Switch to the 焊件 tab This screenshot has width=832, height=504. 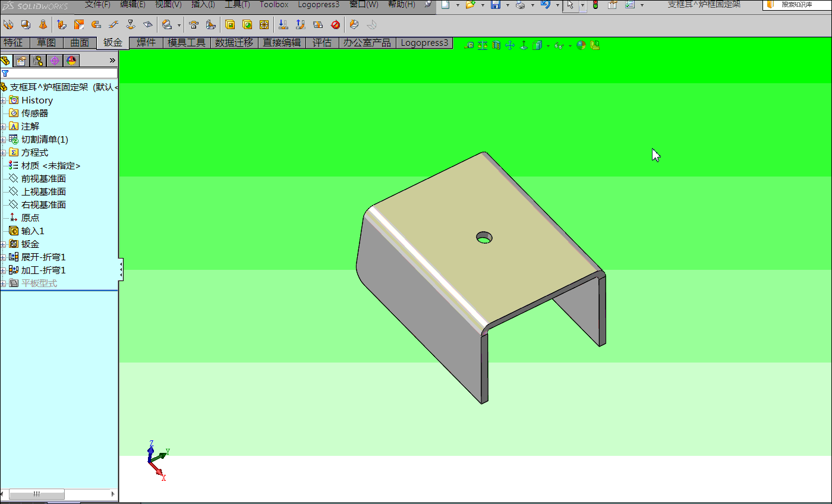(146, 43)
